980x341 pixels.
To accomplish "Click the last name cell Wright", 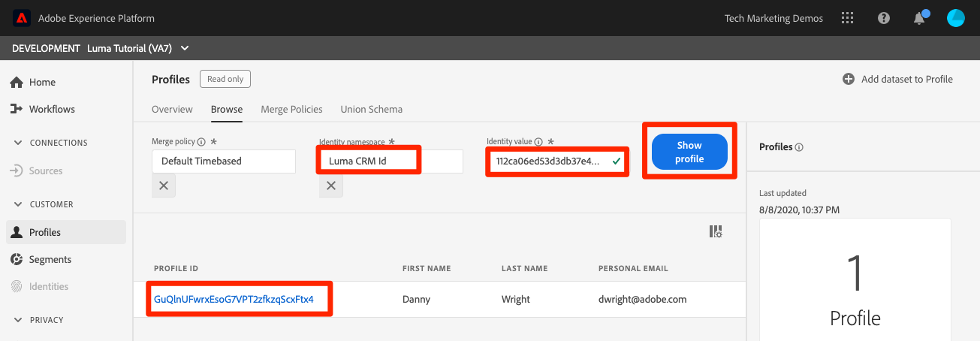I will 516,299.
